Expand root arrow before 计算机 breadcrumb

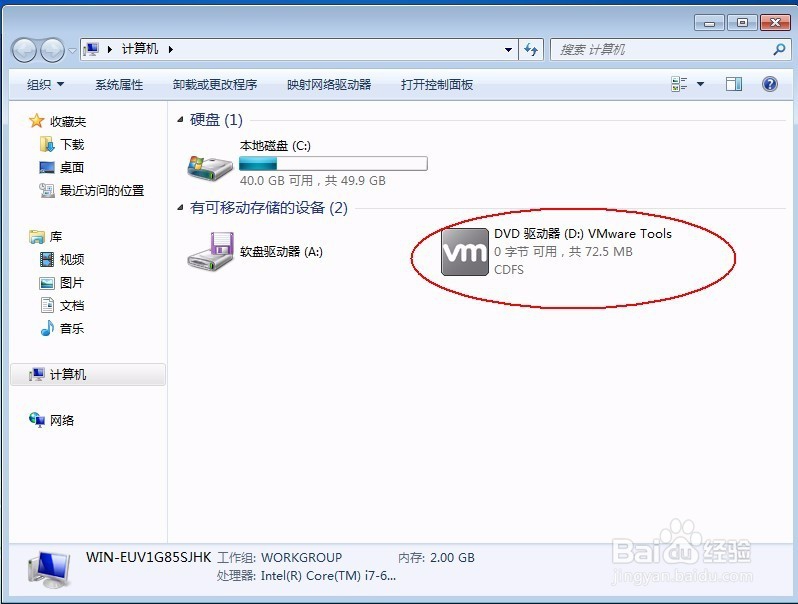tap(109, 49)
